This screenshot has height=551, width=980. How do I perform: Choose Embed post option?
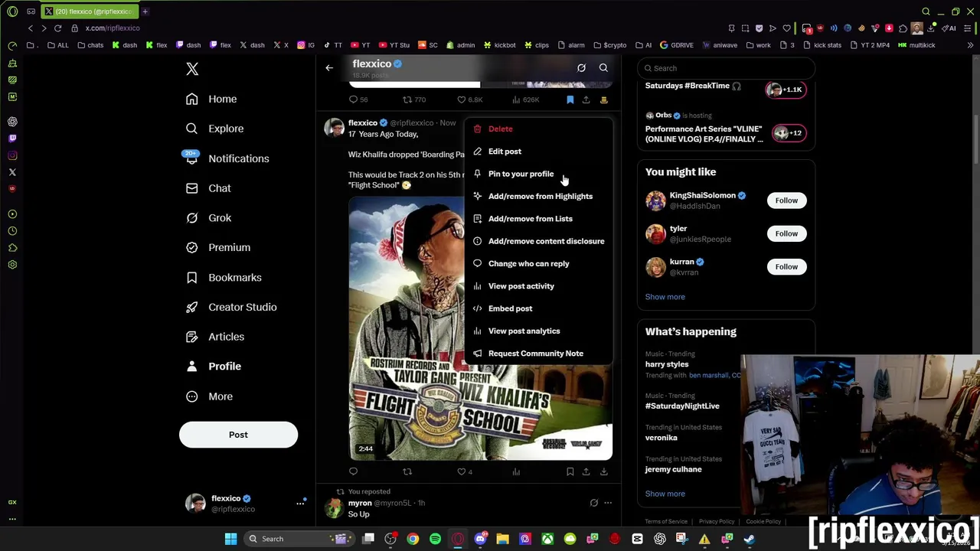click(538, 308)
